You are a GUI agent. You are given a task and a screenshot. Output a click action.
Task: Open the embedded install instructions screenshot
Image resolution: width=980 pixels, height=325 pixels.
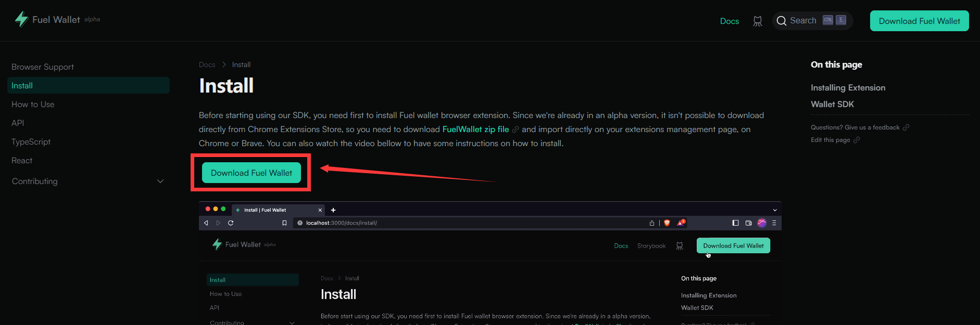490,263
